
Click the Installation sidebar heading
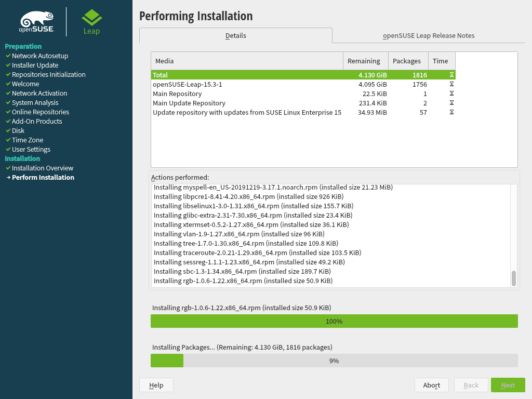coord(22,158)
